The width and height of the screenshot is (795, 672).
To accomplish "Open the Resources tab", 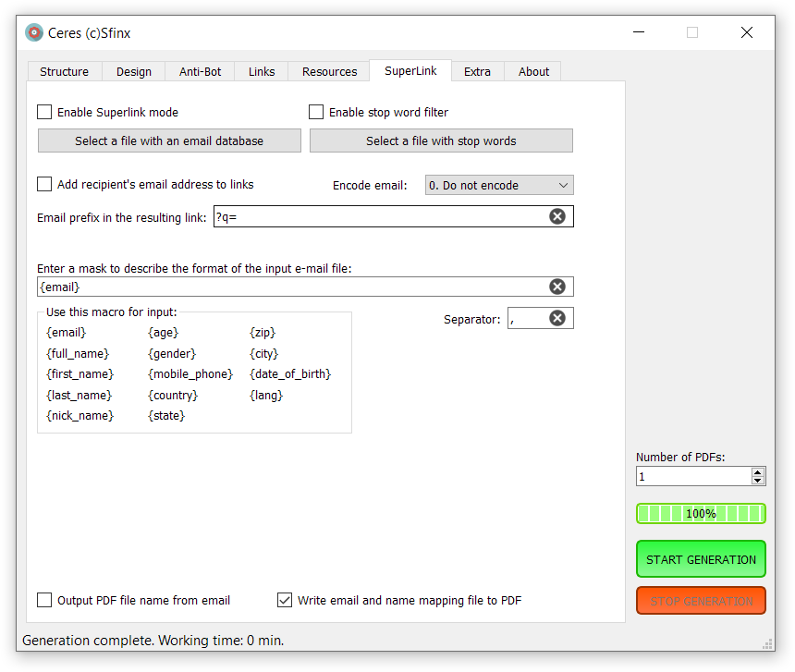I will coord(329,71).
